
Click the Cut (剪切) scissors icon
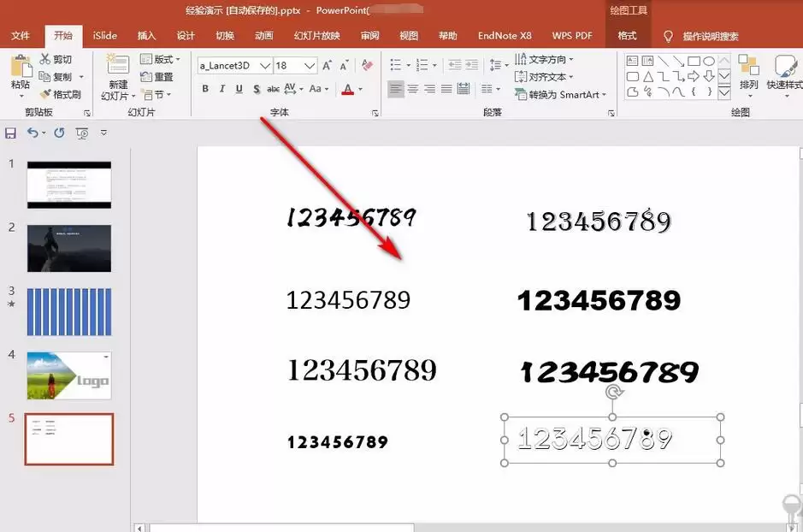(44, 60)
